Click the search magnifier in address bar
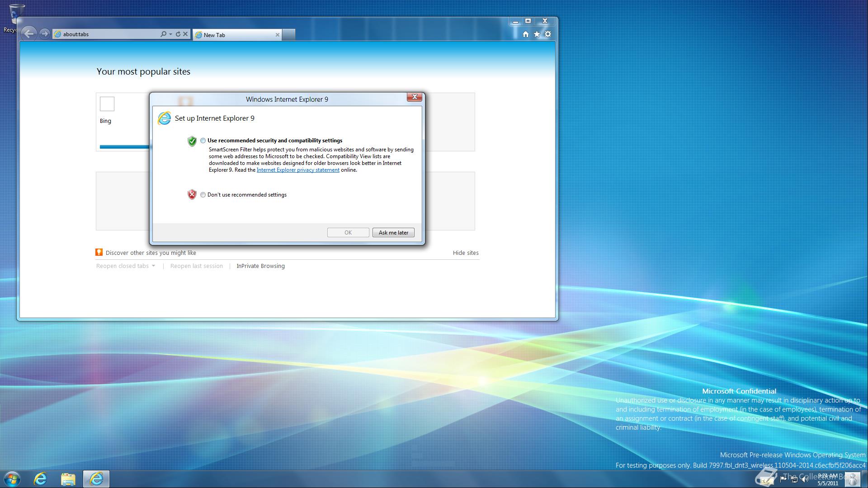The width and height of the screenshot is (868, 488). coord(163,34)
